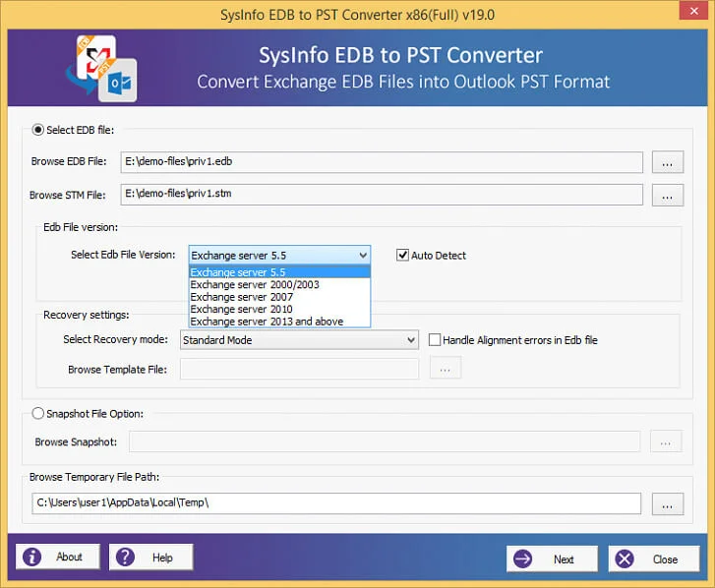Browse for EDB file using ellipsis button

(668, 162)
